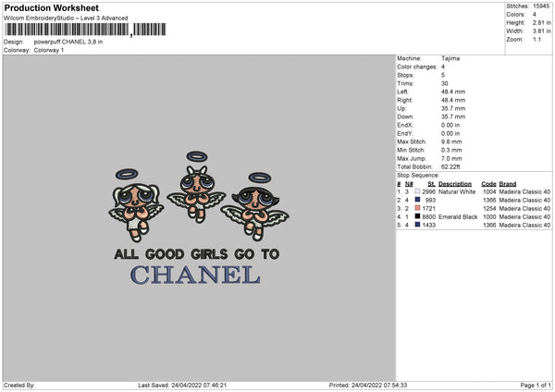The height and width of the screenshot is (392, 555).
Task: Click "Madeira Classic 40" in the Natural White row
Action: click(x=524, y=191)
